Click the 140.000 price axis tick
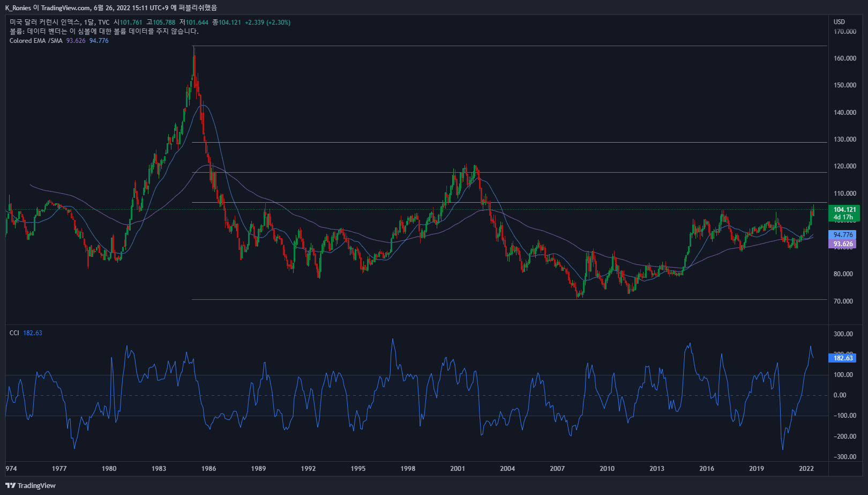 tap(845, 113)
